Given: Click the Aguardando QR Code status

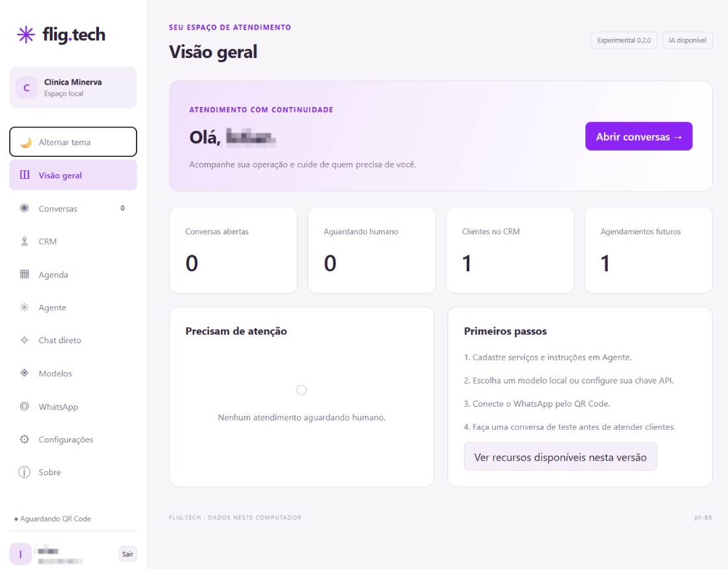Looking at the screenshot, I should coord(52,519).
